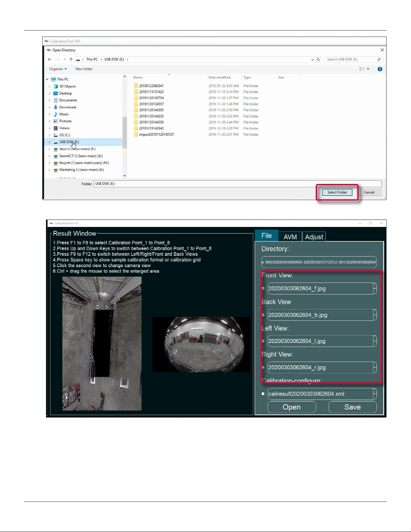Open the address bar history dropdown
This screenshot has height=532, width=411.
313,59
